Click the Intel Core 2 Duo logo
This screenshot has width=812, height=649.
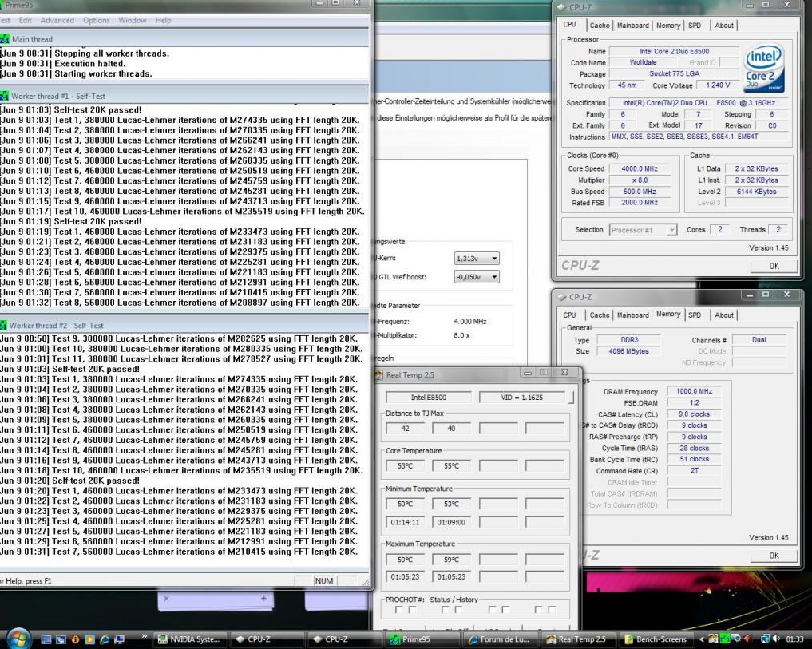pyautogui.click(x=764, y=68)
